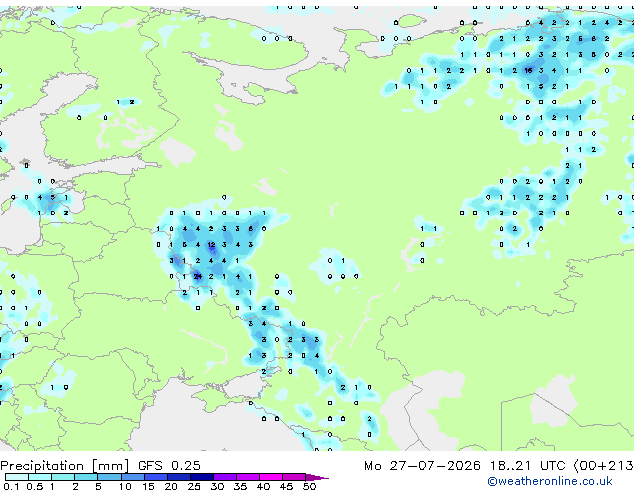The width and height of the screenshot is (634, 490).
Task: Click the '20' legend scale label
Action: [171, 486]
